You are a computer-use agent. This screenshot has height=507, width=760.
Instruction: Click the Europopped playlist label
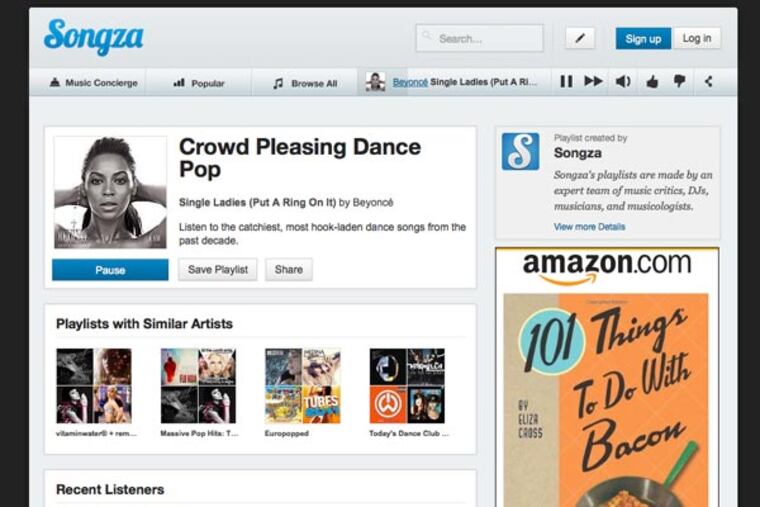coord(286,433)
